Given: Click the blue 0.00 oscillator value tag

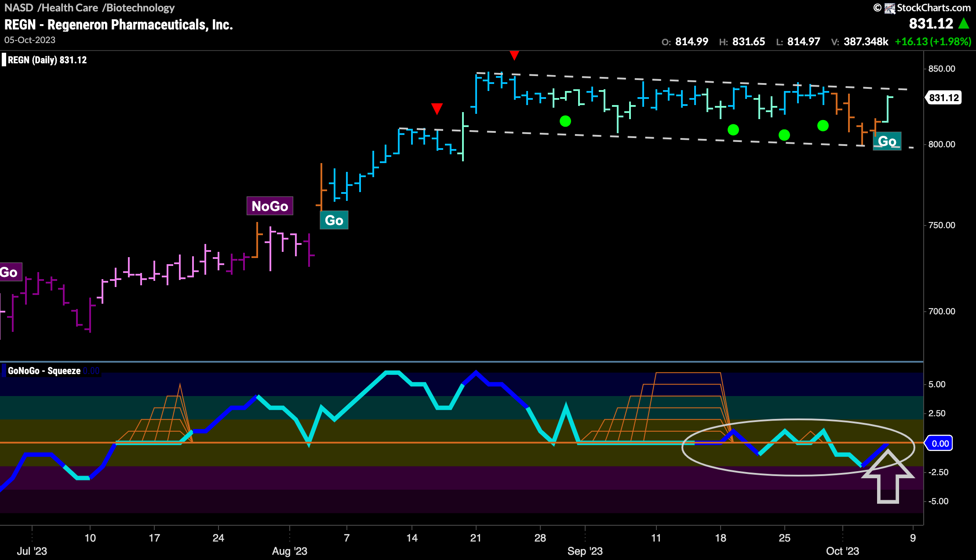Looking at the screenshot, I should coord(940,444).
